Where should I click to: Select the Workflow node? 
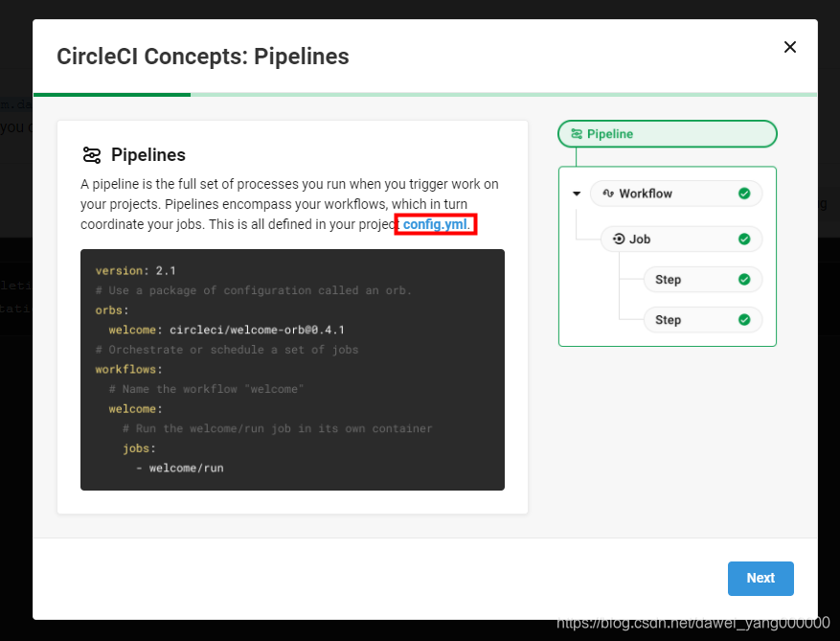tap(675, 194)
